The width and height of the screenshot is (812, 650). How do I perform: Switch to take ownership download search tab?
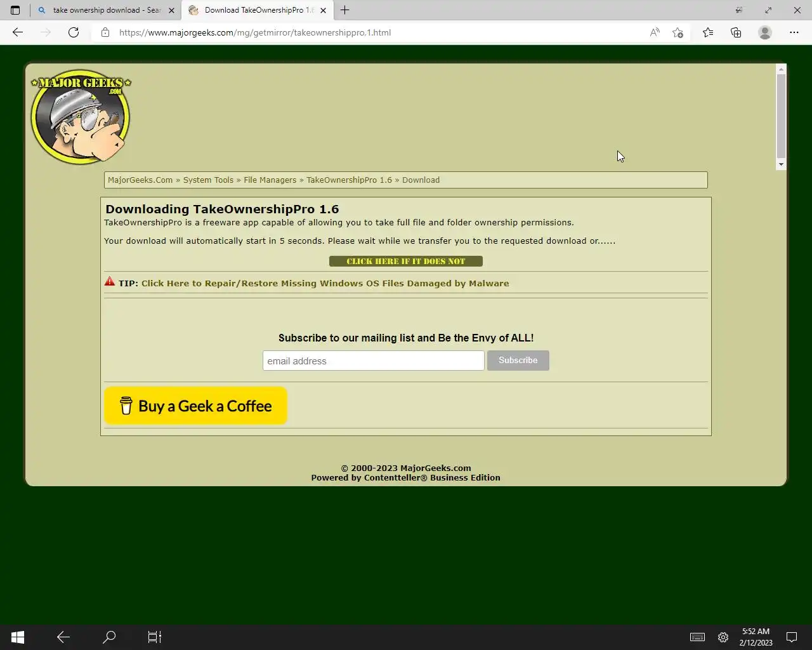(x=107, y=10)
